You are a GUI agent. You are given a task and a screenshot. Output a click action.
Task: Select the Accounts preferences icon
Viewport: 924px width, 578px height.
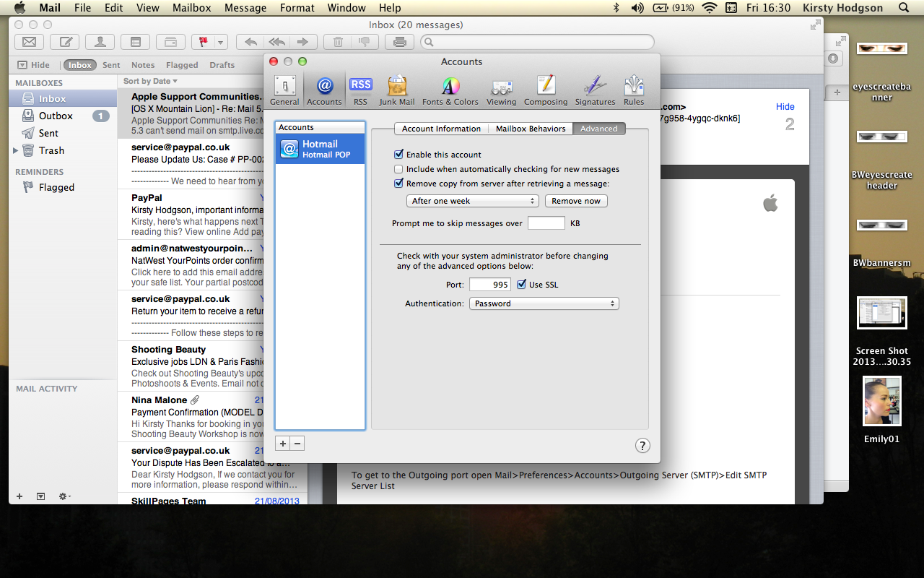324,90
